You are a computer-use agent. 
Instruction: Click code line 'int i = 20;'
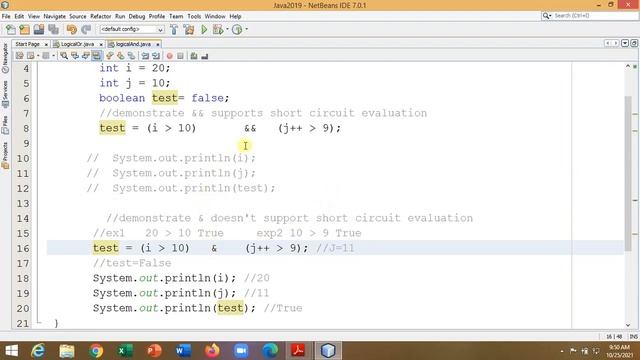tap(135, 68)
